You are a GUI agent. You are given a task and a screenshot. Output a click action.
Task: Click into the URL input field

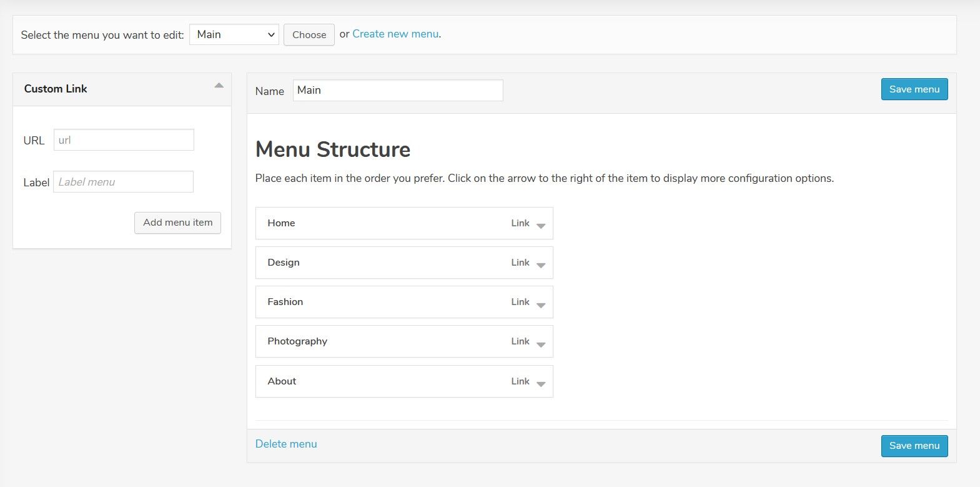point(124,140)
